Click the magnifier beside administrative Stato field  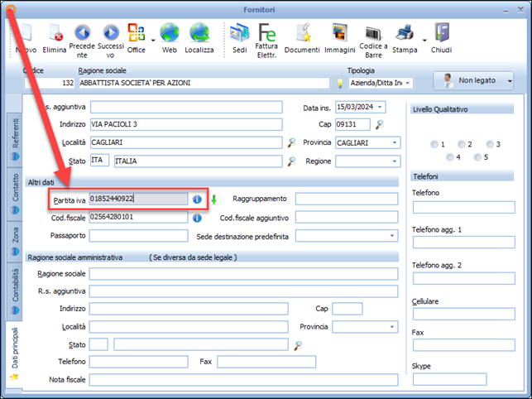298,345
